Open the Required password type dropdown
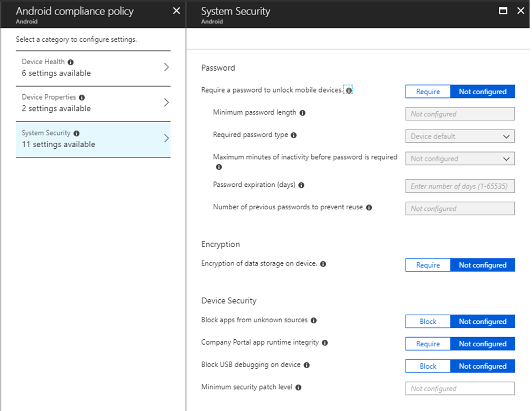Screen dimensions: 532x411 click(x=460, y=136)
